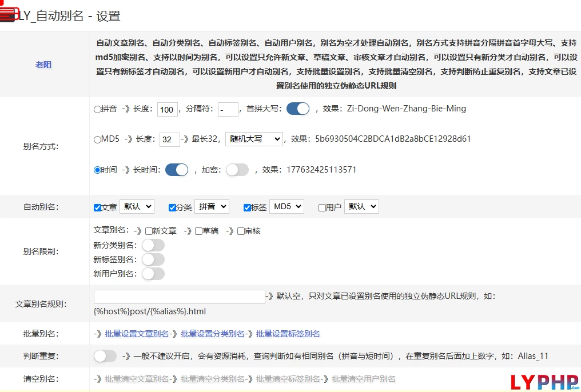Click the 批量清空用户别名 link
581x392 pixels.
click(363, 379)
